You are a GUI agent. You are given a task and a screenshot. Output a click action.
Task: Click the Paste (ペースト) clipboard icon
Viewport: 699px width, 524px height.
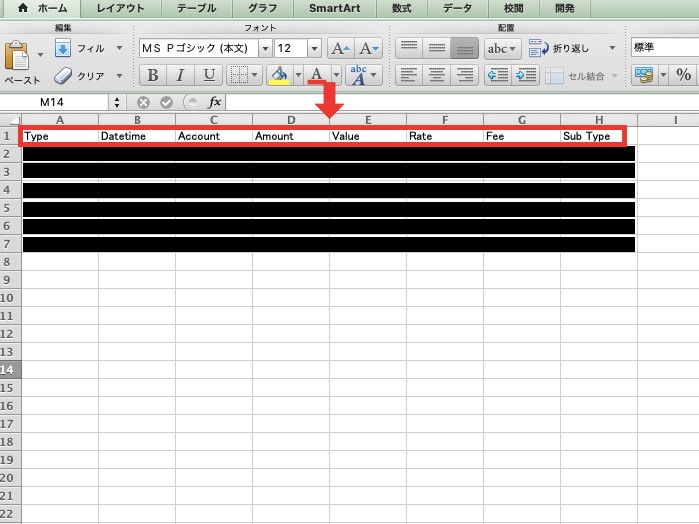(x=17, y=56)
